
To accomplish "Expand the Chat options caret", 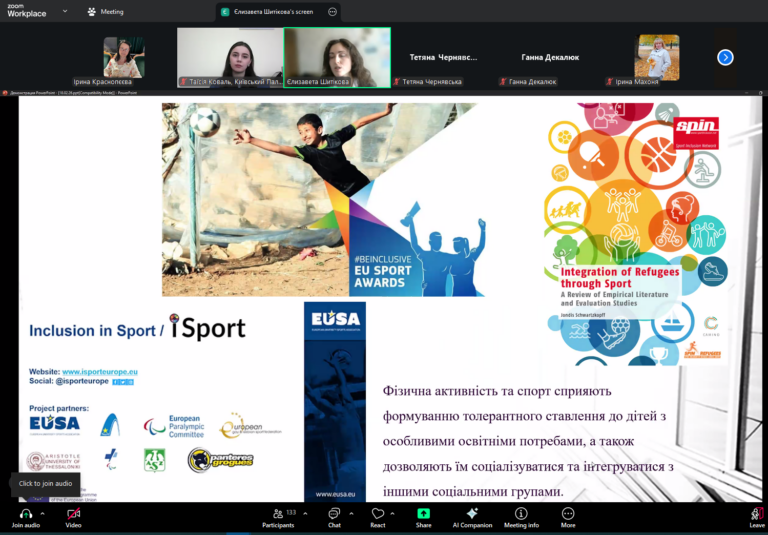I will pyautogui.click(x=350, y=513).
